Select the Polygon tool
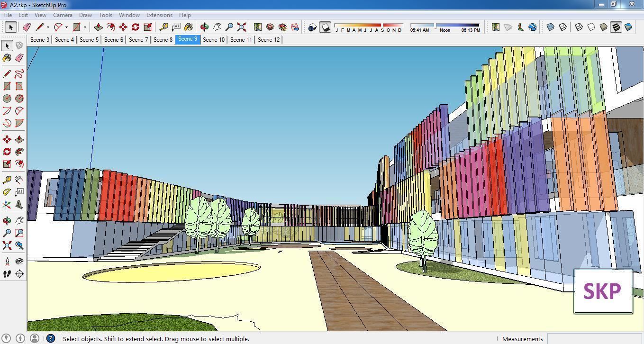 (x=19, y=99)
